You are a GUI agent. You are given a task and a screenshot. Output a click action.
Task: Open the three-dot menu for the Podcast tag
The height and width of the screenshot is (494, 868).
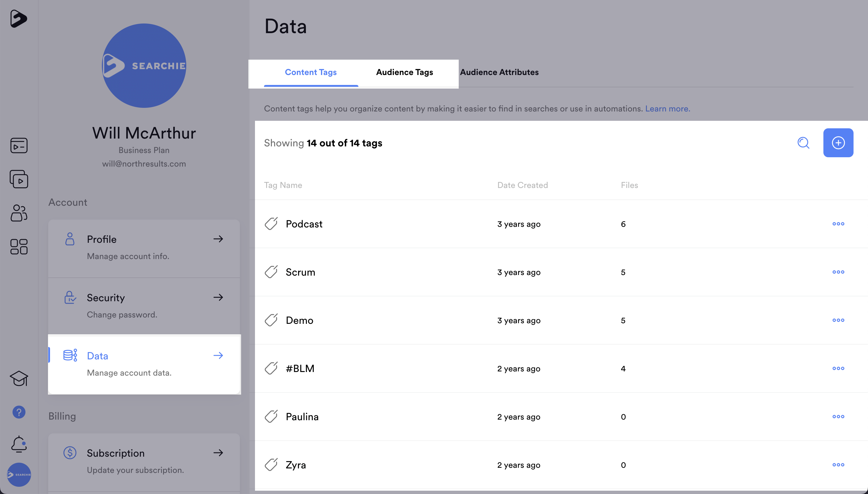pos(838,224)
